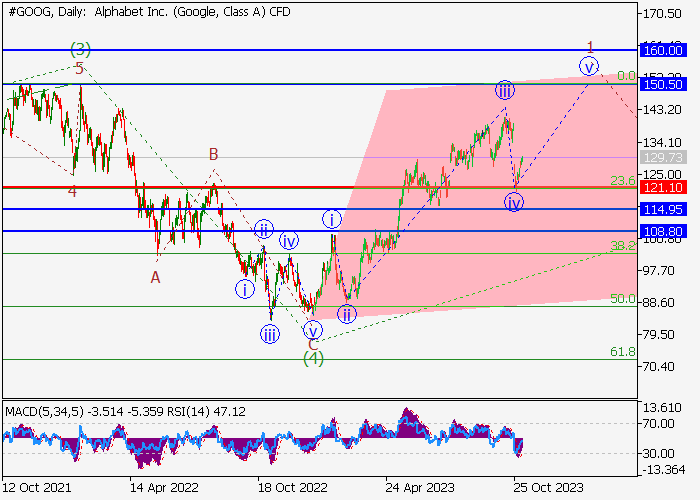Select the 23.6 Fibonacci level label
The image size is (700, 500).
[623, 180]
